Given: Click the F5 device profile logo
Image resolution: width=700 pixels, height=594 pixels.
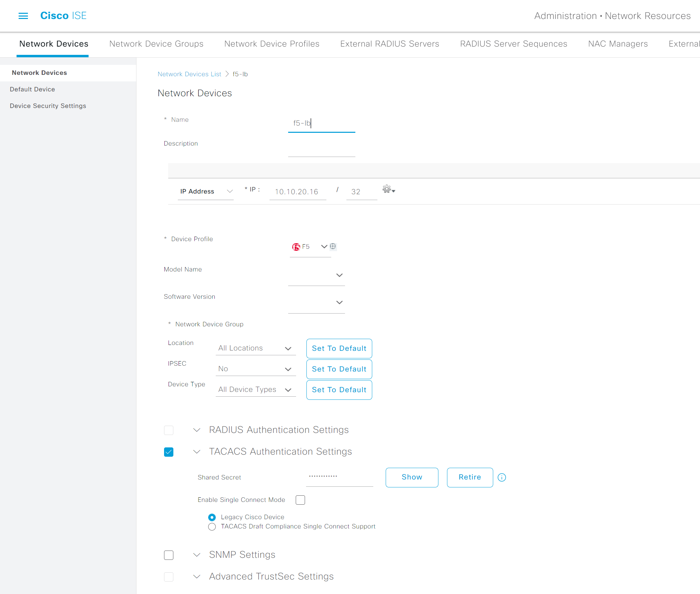Looking at the screenshot, I should pos(296,247).
